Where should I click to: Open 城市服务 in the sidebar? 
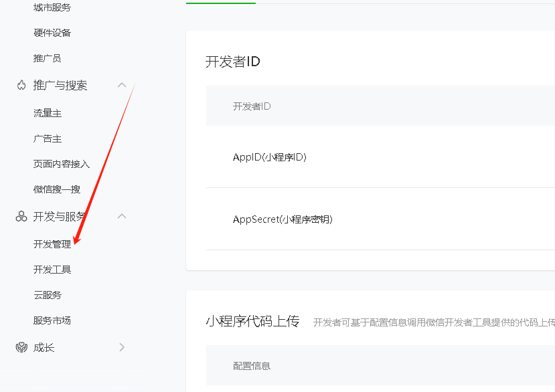[x=52, y=7]
